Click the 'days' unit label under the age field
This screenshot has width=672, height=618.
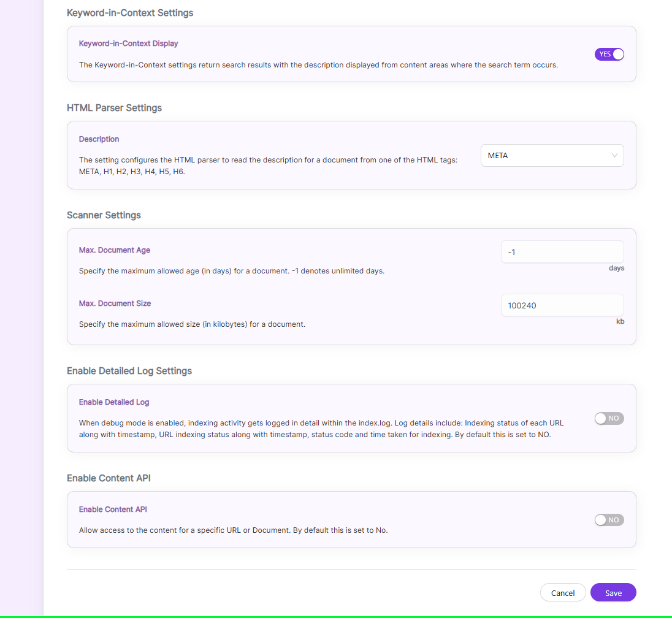[x=616, y=268]
